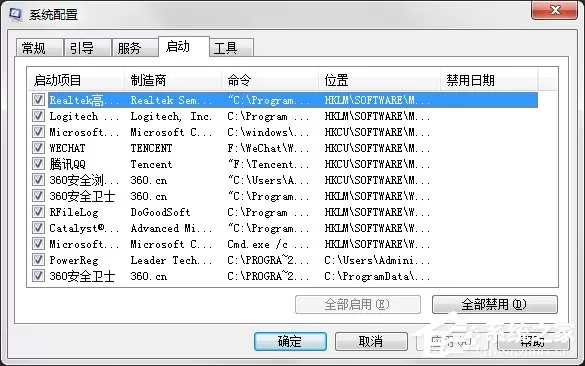Disable the 360安全浏... startup checkbox
Image resolution: width=585 pixels, height=366 pixels.
pyautogui.click(x=38, y=180)
